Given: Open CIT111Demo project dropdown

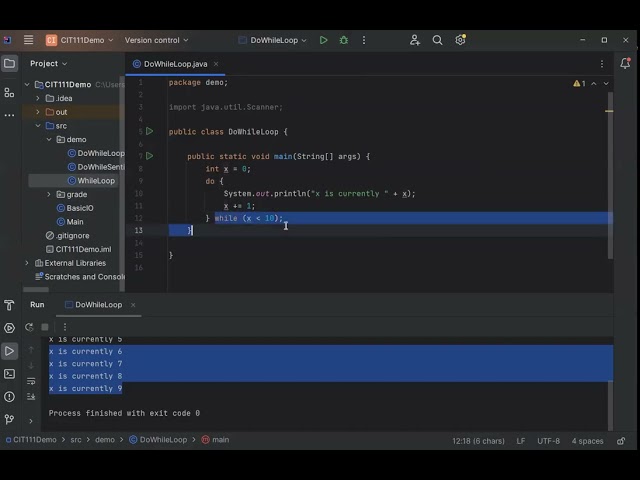Looking at the screenshot, I should 80,40.
